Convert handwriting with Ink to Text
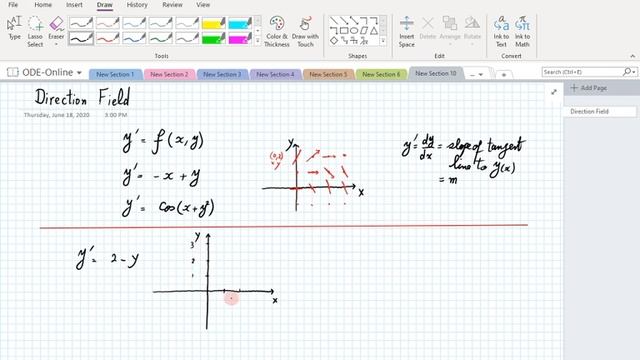 click(x=501, y=31)
